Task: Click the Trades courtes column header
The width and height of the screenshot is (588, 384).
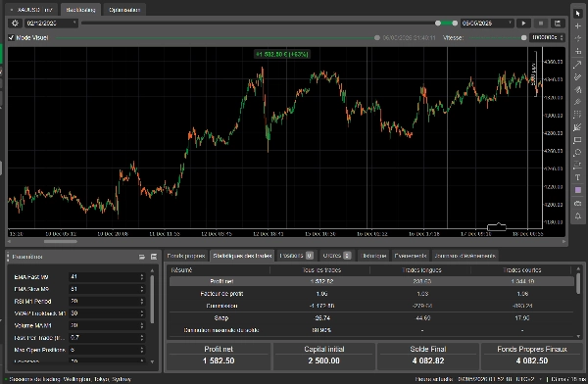Action: [522, 270]
